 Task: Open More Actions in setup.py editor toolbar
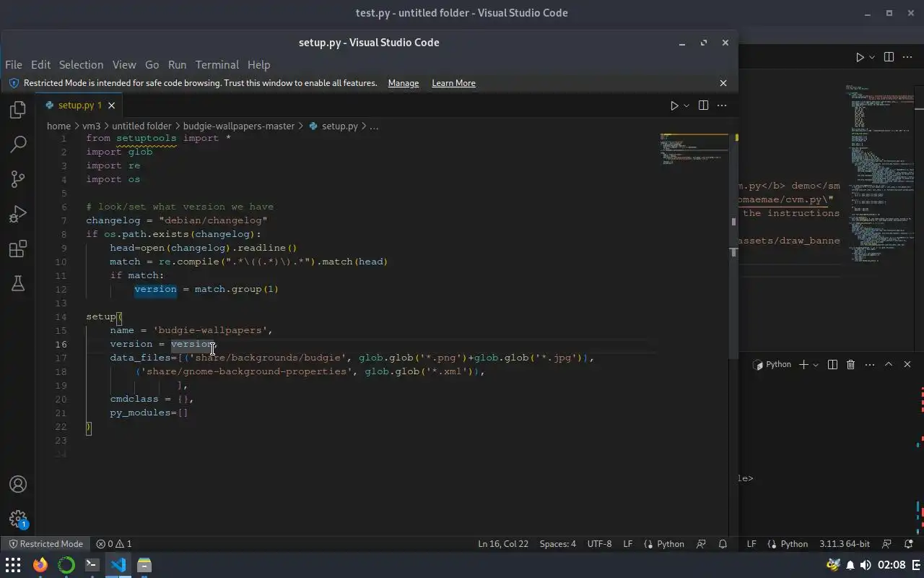[x=722, y=105]
